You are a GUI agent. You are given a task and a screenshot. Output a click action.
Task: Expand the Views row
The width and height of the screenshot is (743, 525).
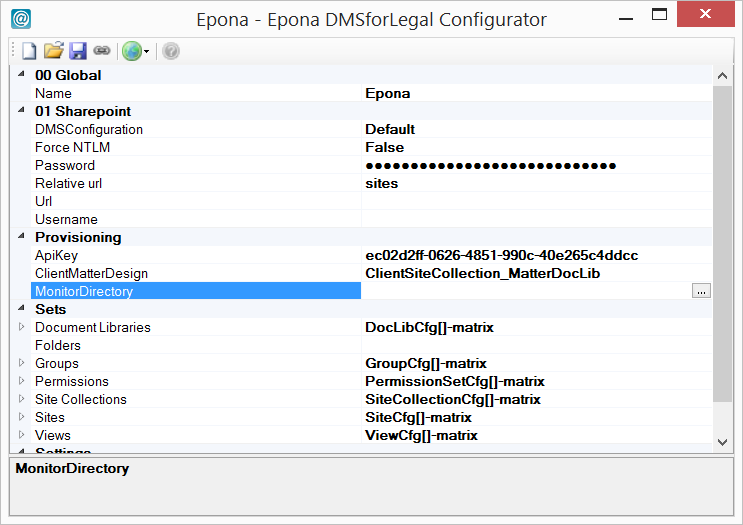tap(21, 435)
